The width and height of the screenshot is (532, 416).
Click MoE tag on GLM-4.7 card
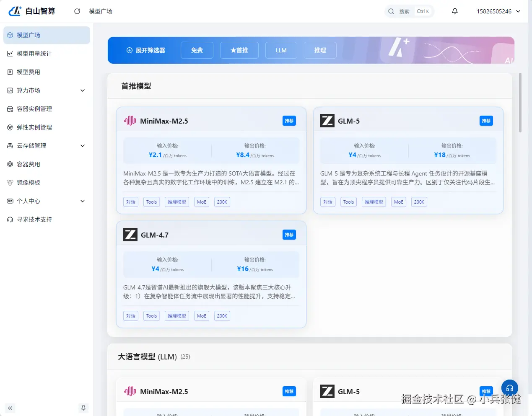[x=202, y=316]
